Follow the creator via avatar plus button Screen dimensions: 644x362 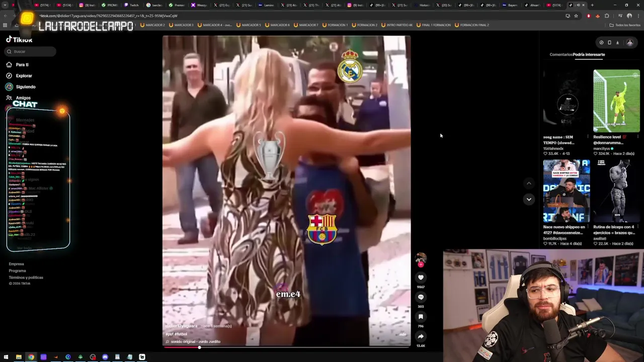click(421, 264)
